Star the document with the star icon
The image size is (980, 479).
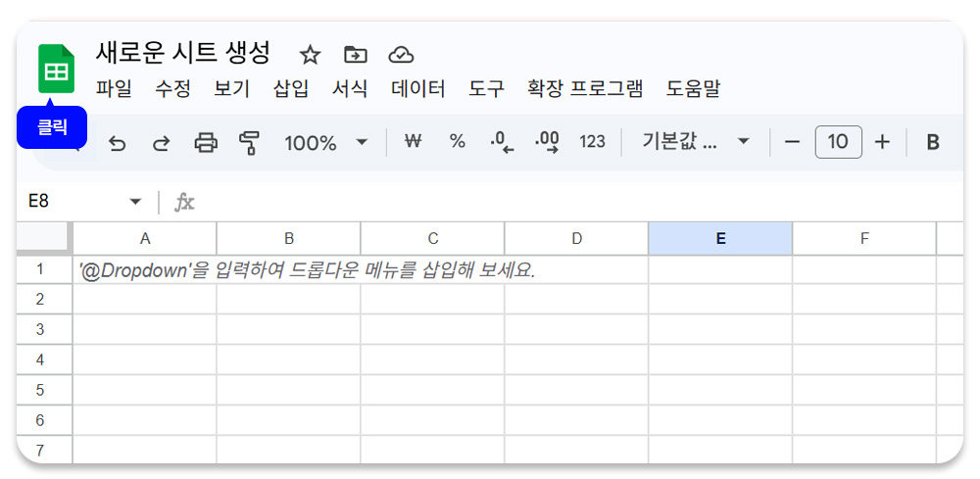click(310, 56)
